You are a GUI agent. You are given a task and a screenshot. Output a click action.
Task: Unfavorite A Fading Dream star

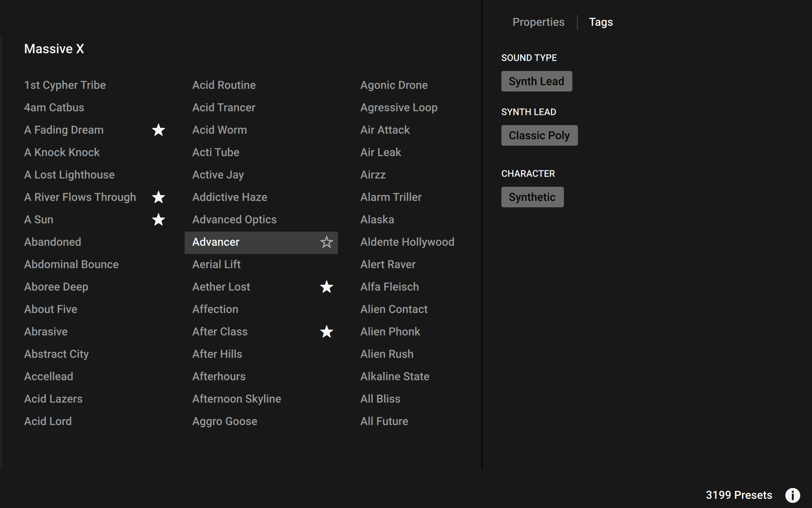click(158, 130)
